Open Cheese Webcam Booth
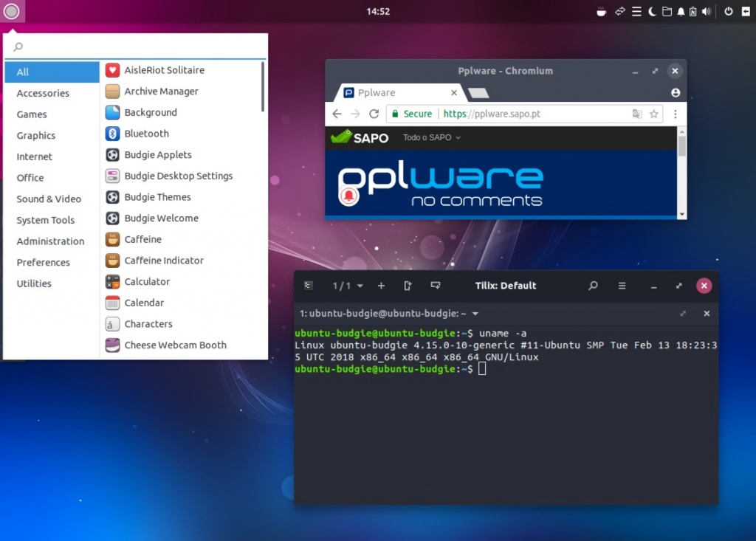 click(175, 345)
